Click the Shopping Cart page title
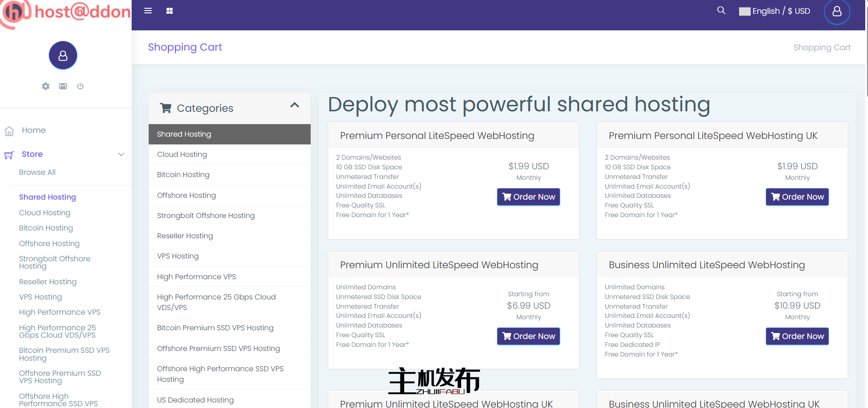The width and height of the screenshot is (868, 408). 185,47
